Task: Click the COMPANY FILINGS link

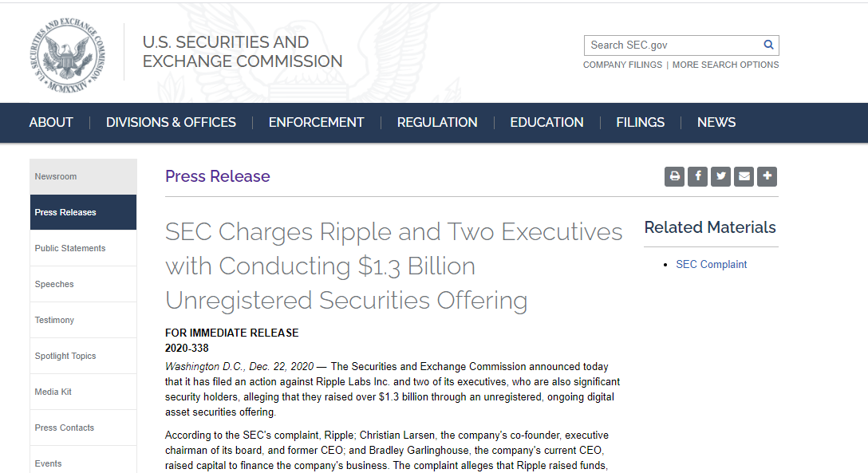Action: click(x=622, y=65)
